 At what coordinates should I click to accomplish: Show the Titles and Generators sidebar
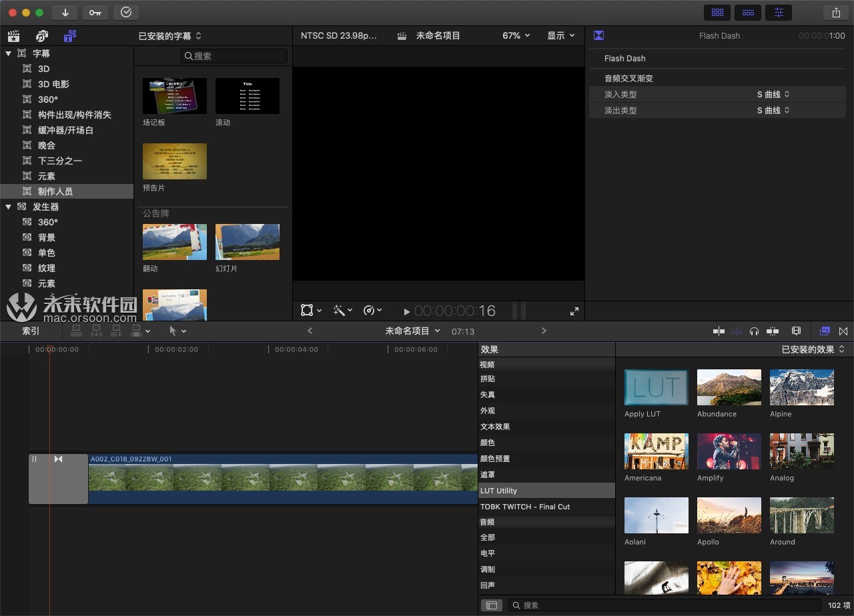pos(70,36)
